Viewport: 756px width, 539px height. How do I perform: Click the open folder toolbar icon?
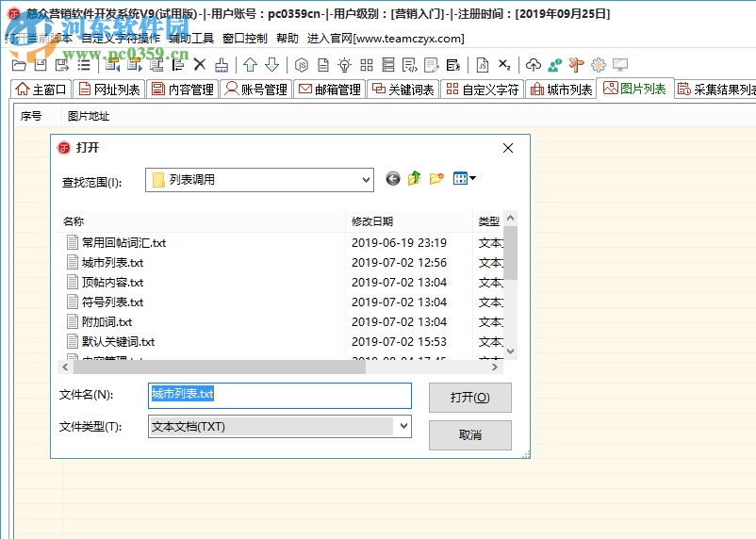pos(19,65)
